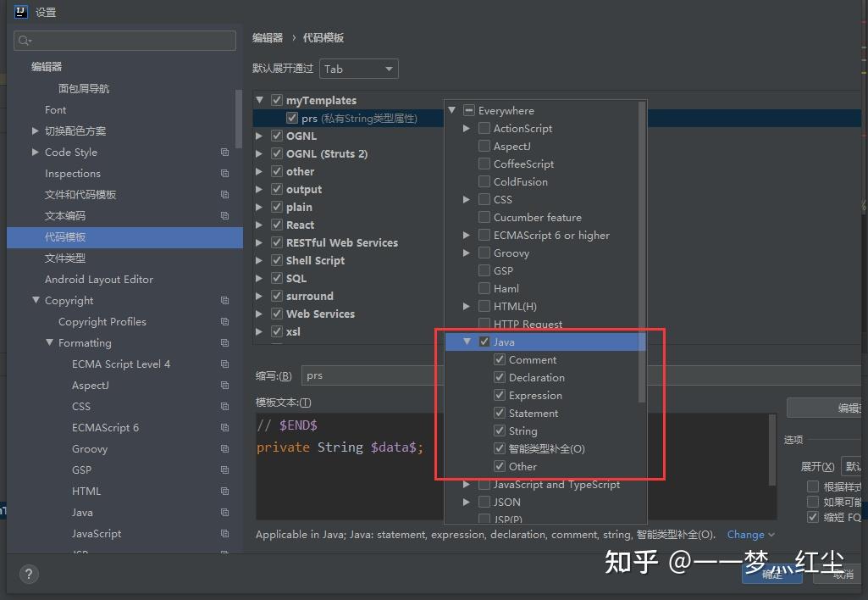Open the Change context dropdown arrow

tap(771, 535)
